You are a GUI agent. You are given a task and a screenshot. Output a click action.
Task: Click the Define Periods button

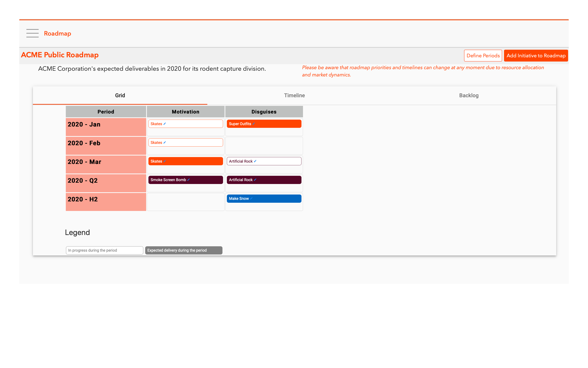(x=483, y=55)
